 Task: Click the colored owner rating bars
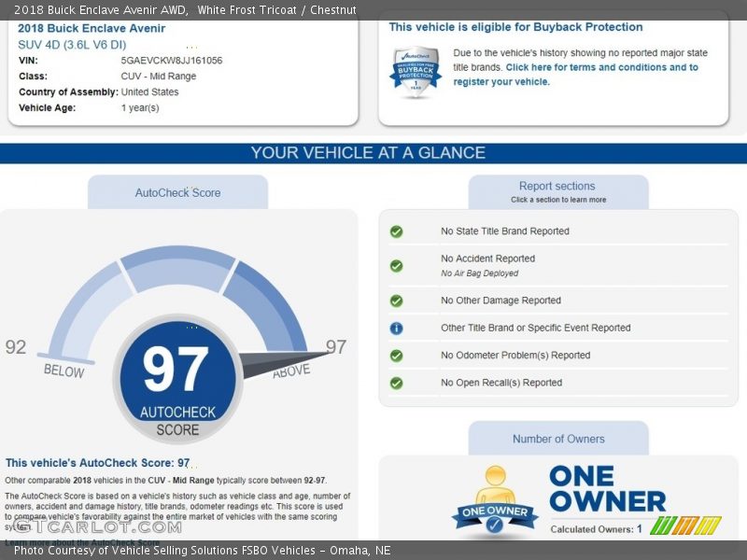pyautogui.click(x=685, y=525)
